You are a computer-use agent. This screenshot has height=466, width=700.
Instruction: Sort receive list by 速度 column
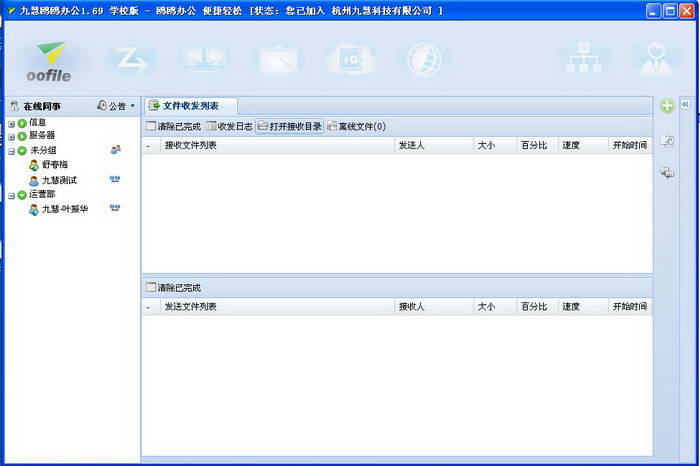click(583, 146)
